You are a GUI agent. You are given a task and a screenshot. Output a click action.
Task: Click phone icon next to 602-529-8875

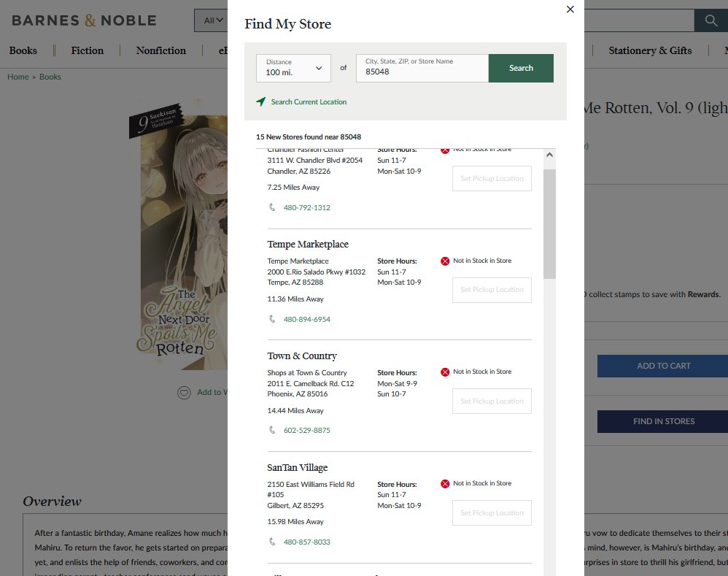[272, 430]
